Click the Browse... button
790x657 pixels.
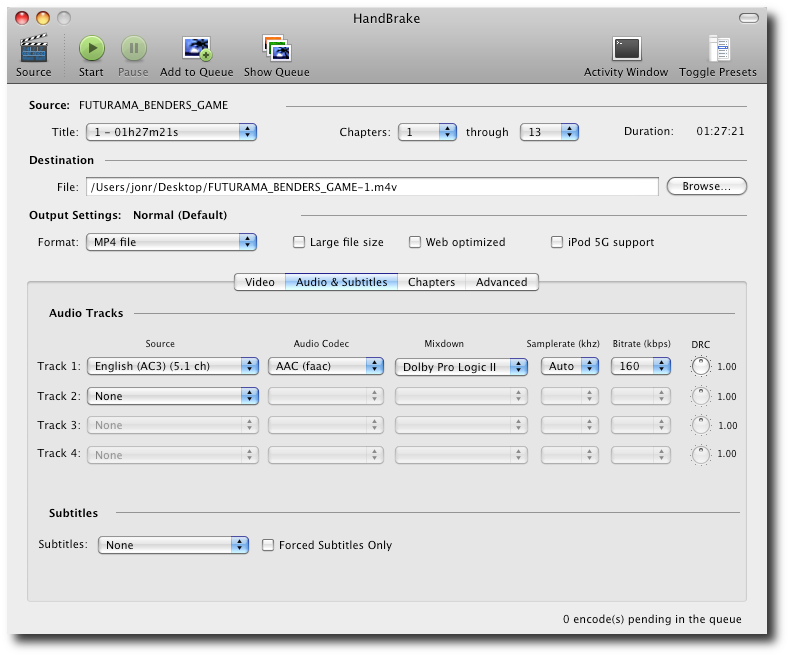(x=706, y=186)
